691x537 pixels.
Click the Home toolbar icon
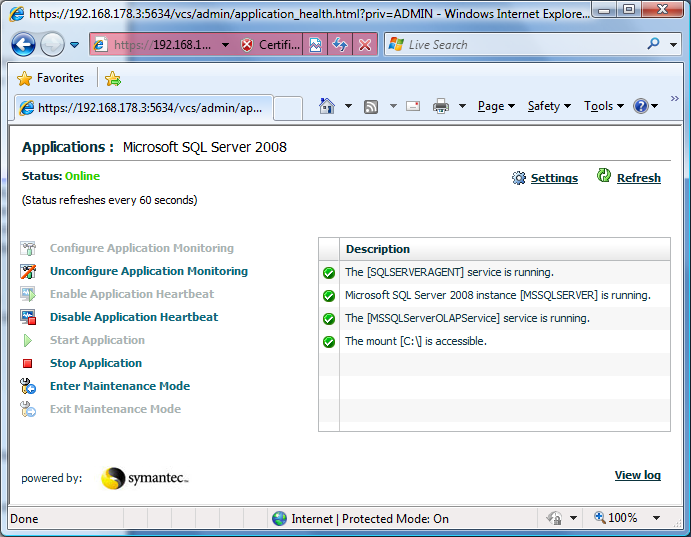point(327,106)
